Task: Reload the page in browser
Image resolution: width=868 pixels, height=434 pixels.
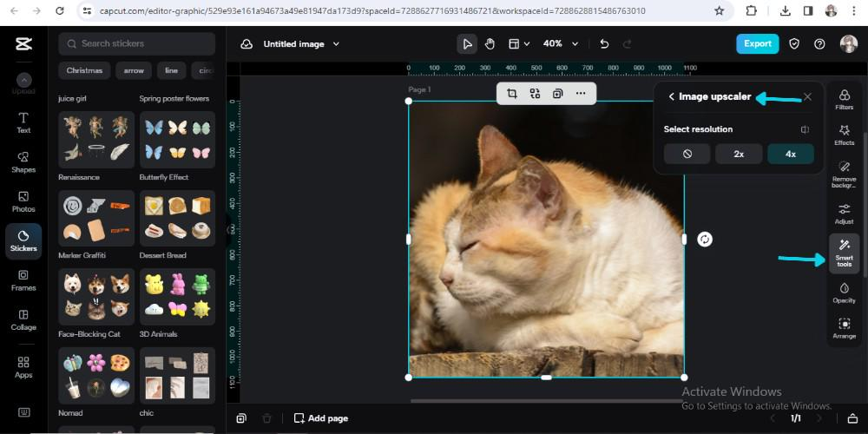Action: pyautogui.click(x=59, y=10)
